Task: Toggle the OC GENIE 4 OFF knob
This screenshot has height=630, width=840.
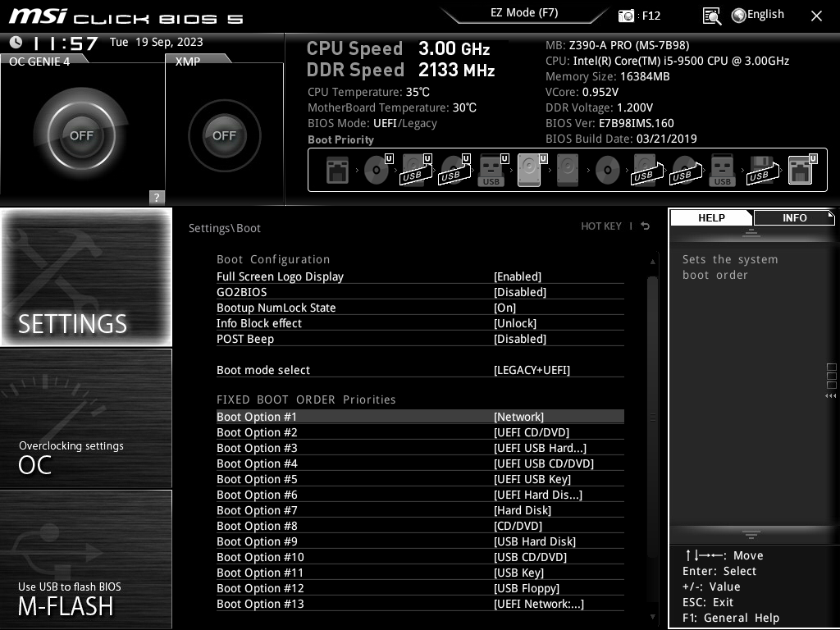Action: pos(81,135)
